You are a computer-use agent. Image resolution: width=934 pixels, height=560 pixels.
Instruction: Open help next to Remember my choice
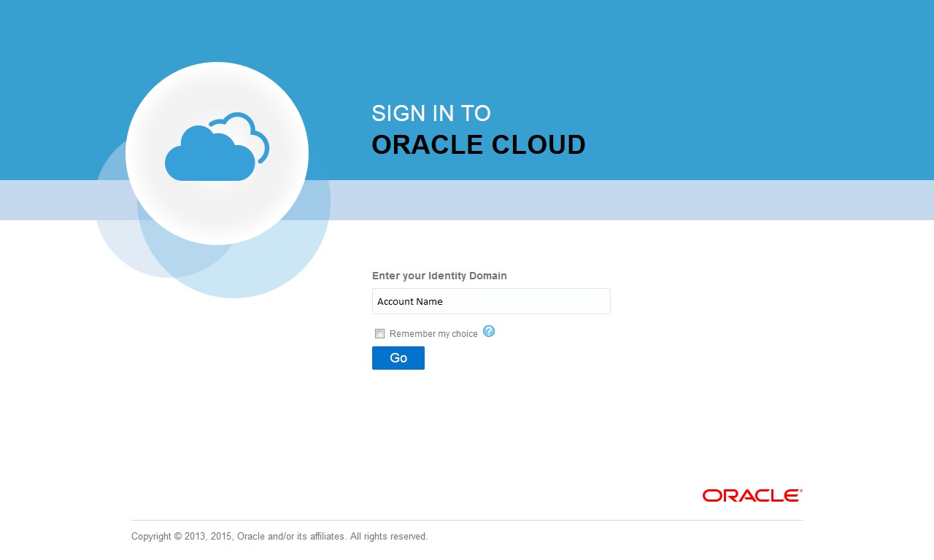pos(489,332)
